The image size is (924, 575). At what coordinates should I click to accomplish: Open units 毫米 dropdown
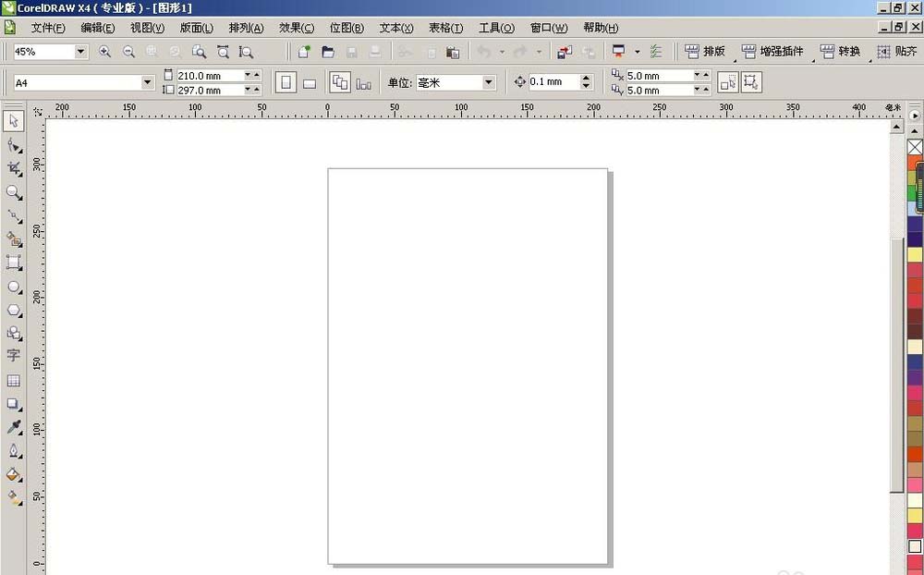coord(489,83)
